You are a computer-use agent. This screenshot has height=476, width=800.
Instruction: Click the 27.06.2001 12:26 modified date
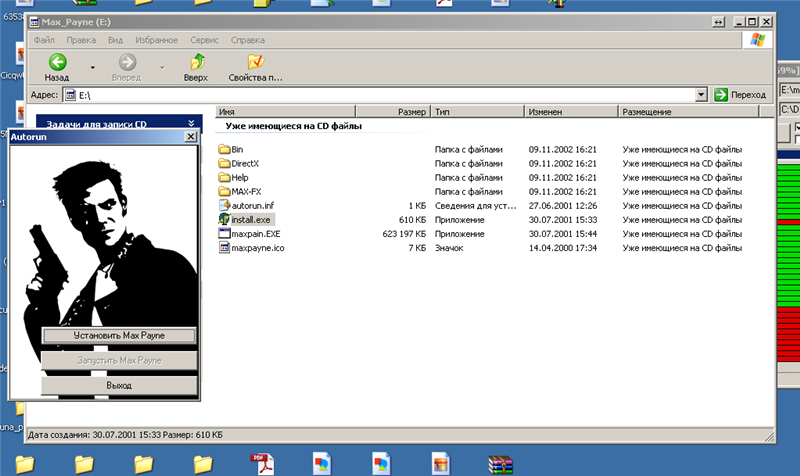point(562,206)
